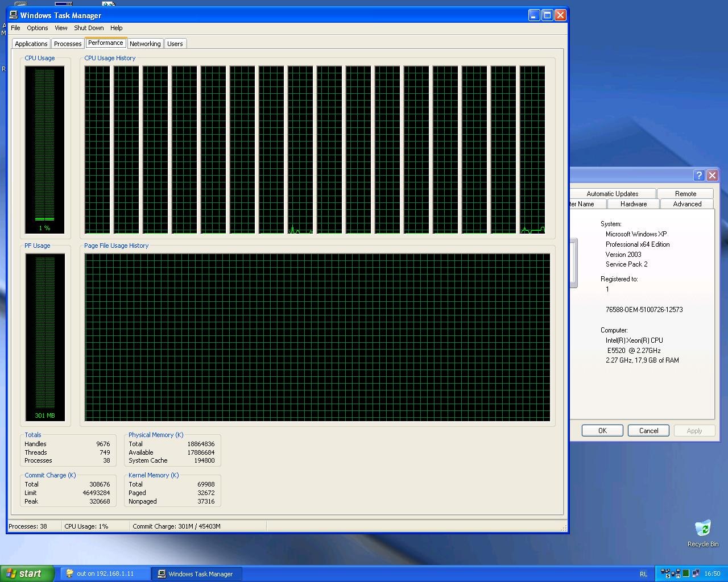The width and height of the screenshot is (728, 582).
Task: Open the Hardware tab in System Properties
Action: click(x=634, y=204)
